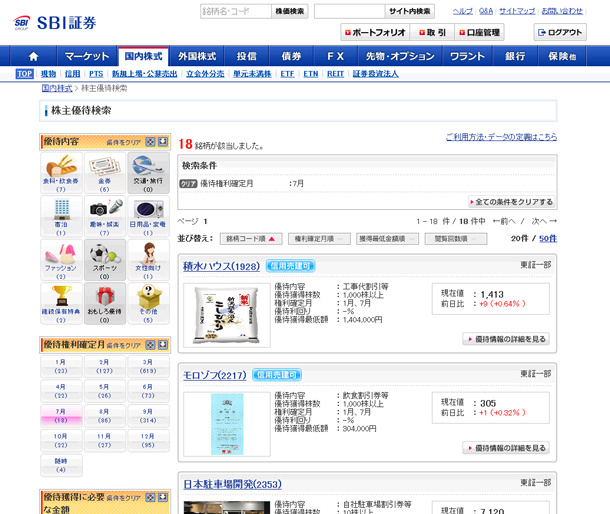
Task: Click the 国内株式 breadcrumb link
Action: (x=57, y=88)
